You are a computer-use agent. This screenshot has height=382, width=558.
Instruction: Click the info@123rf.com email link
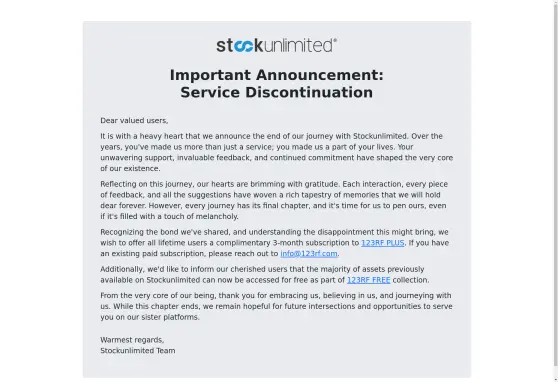pos(309,253)
